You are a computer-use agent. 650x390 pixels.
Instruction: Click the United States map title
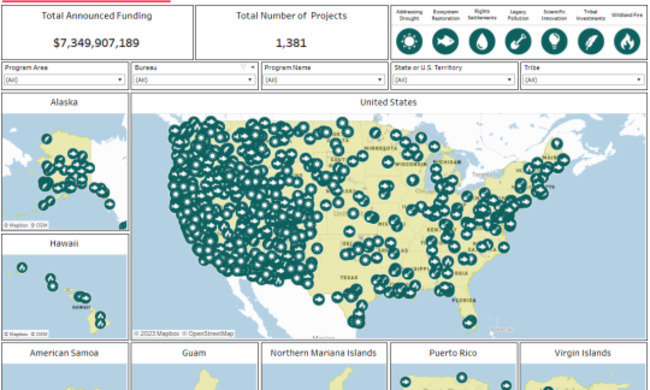tap(388, 102)
